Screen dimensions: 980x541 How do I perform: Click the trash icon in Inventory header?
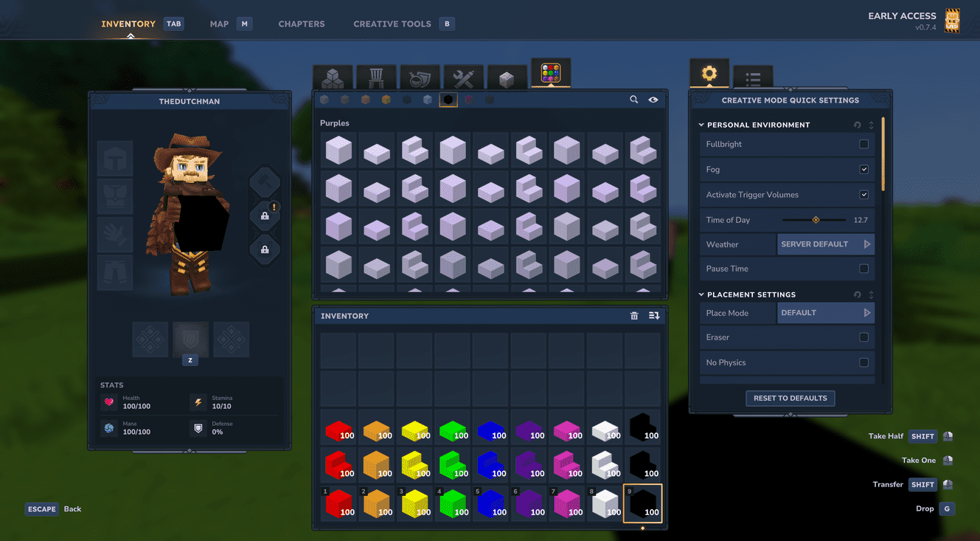pyautogui.click(x=634, y=316)
